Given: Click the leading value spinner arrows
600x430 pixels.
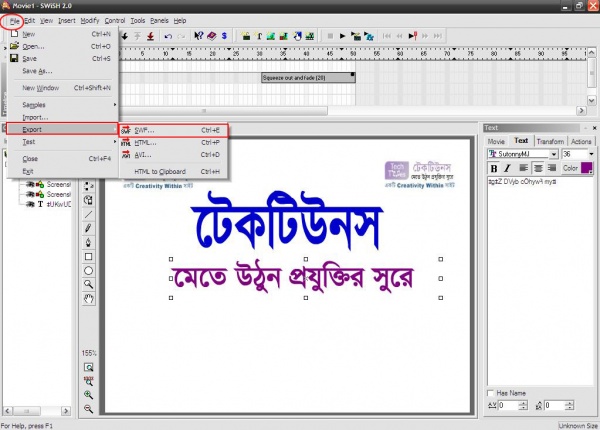Looking at the screenshot, I should click(570, 405).
